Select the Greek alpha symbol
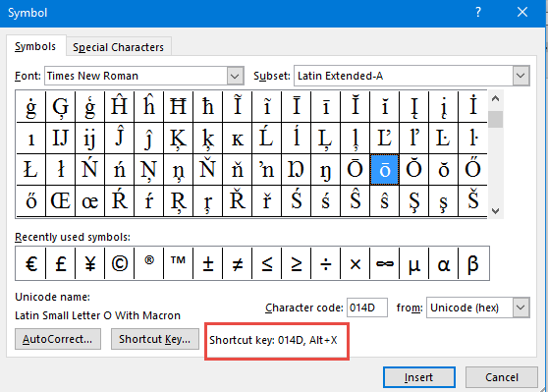This screenshot has height=392, width=548. [x=444, y=263]
